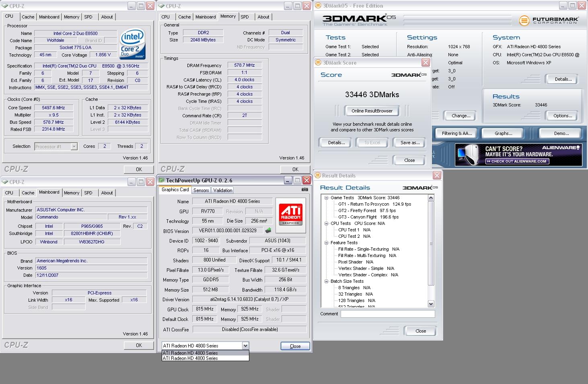Open About tab in CPU-Z Mainboard window
Image resolution: width=588 pixels, height=384 pixels.
(107, 193)
